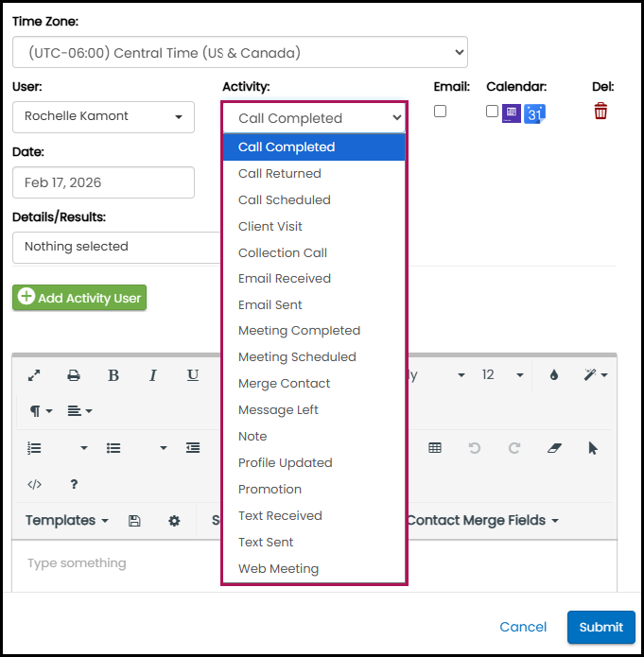Click the decrease indent icon

tap(193, 448)
